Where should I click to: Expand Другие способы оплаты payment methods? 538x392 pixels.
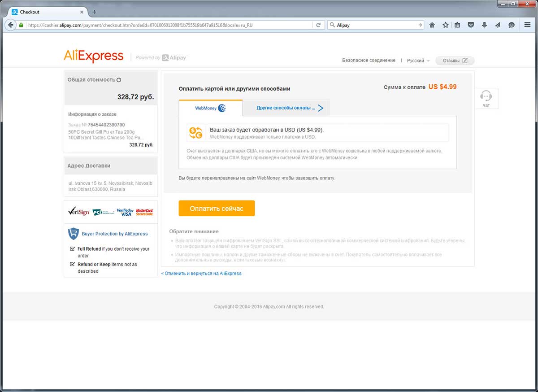point(286,108)
